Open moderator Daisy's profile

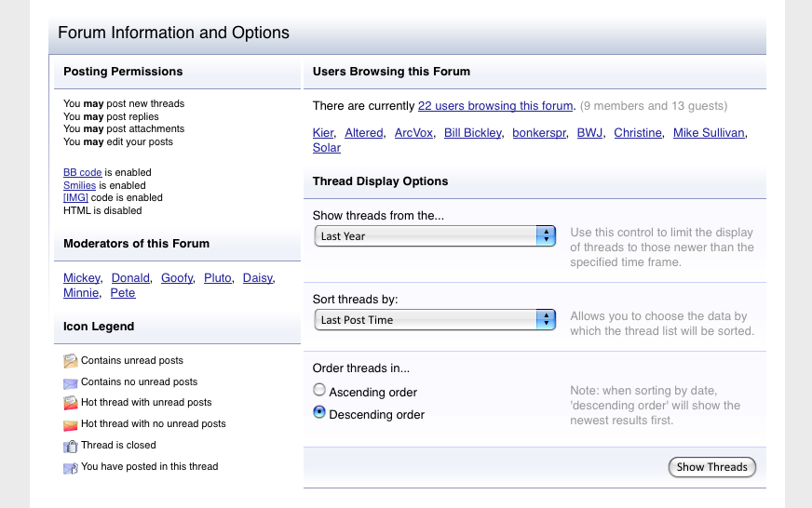257,278
